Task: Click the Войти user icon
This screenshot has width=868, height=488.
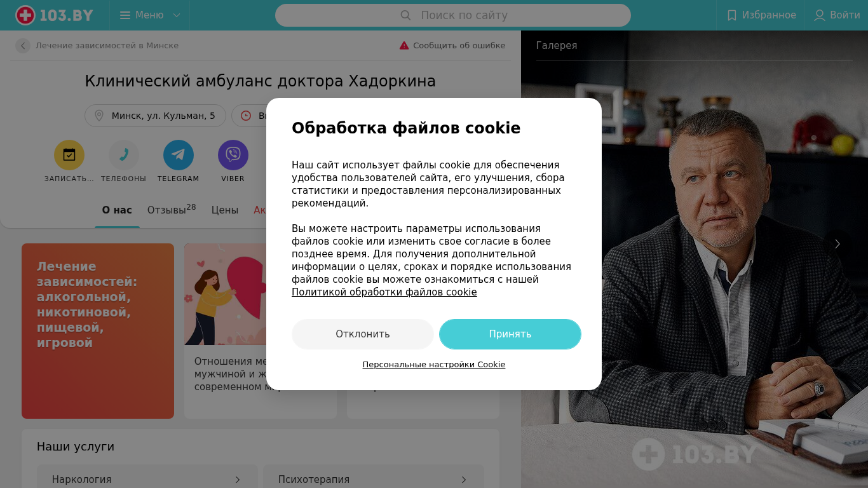Action: (820, 15)
